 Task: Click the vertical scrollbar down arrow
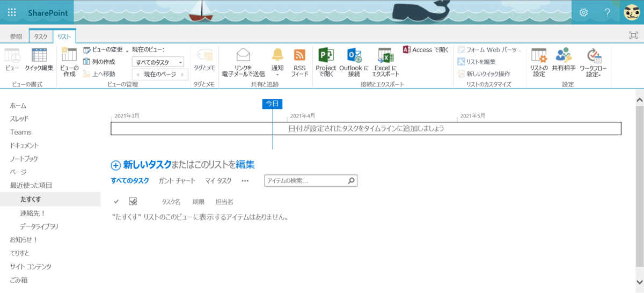(639, 281)
